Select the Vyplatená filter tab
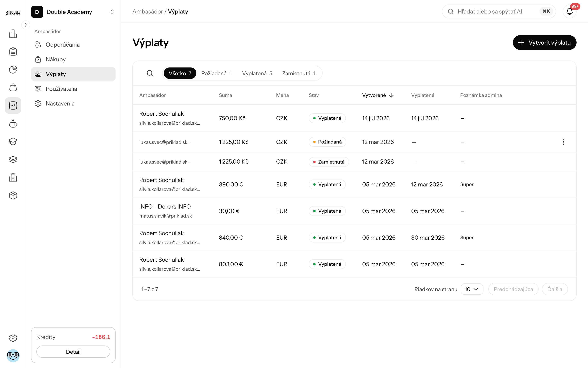Screen dimensions: 588x368 pyautogui.click(x=257, y=73)
